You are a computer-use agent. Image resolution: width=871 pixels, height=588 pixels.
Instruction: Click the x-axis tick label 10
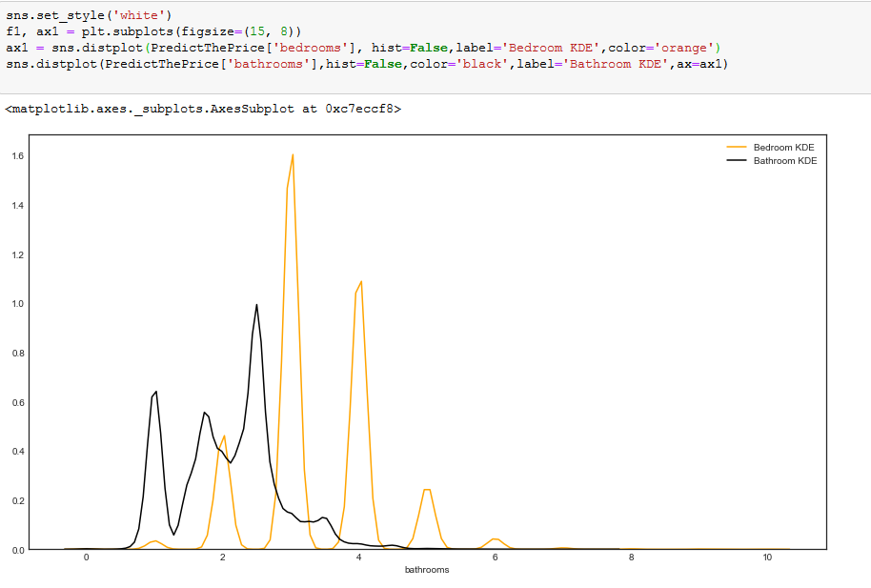(x=767, y=558)
